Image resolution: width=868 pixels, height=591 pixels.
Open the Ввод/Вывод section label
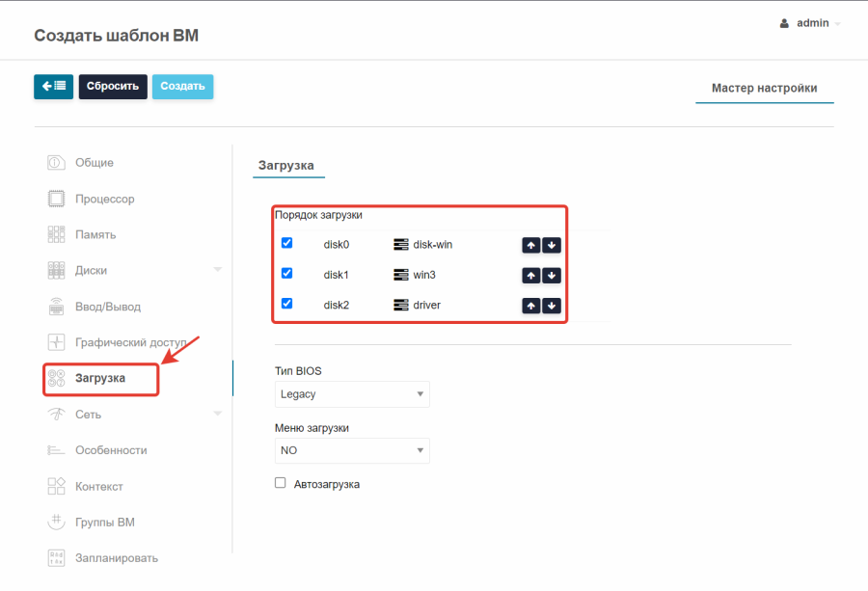click(108, 307)
